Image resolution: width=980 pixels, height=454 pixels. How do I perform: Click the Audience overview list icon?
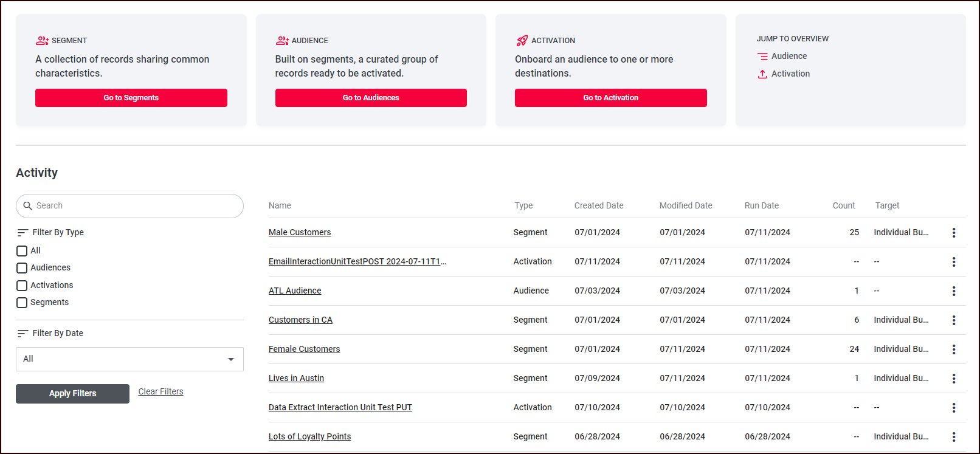coord(762,57)
